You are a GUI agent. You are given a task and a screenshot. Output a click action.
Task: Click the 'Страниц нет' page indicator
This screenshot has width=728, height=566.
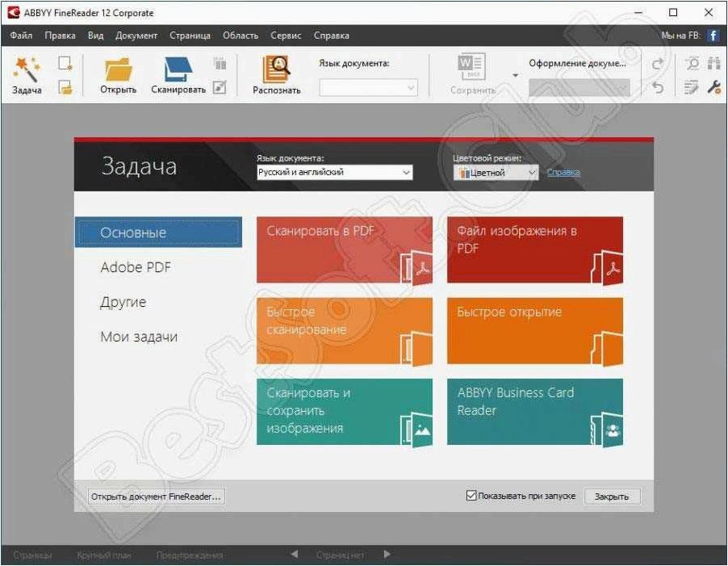click(x=341, y=555)
